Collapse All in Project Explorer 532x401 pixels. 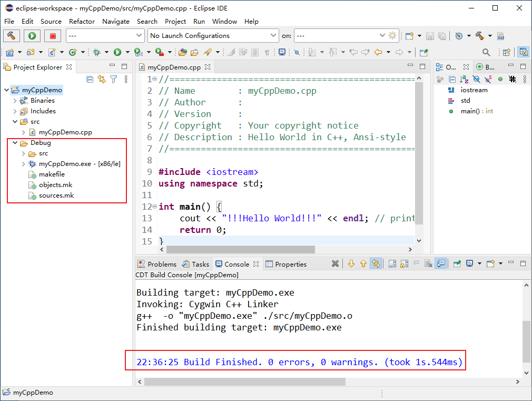click(x=90, y=80)
